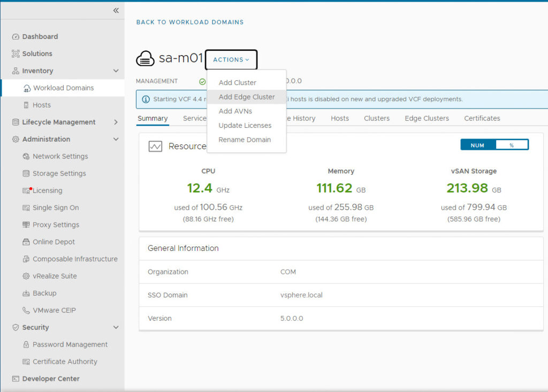Expand the Lifecycle Management section chevron
This screenshot has height=392, width=548.
[x=116, y=122]
